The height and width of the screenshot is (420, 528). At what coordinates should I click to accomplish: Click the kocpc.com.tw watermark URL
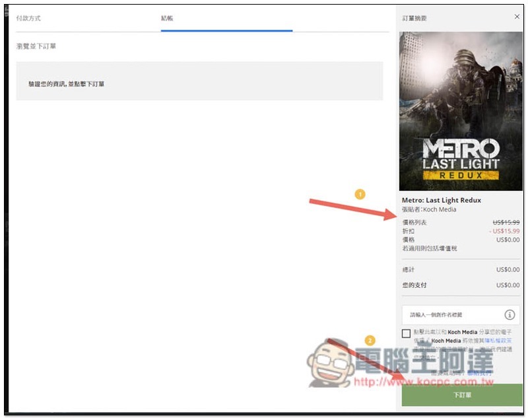[424, 382]
